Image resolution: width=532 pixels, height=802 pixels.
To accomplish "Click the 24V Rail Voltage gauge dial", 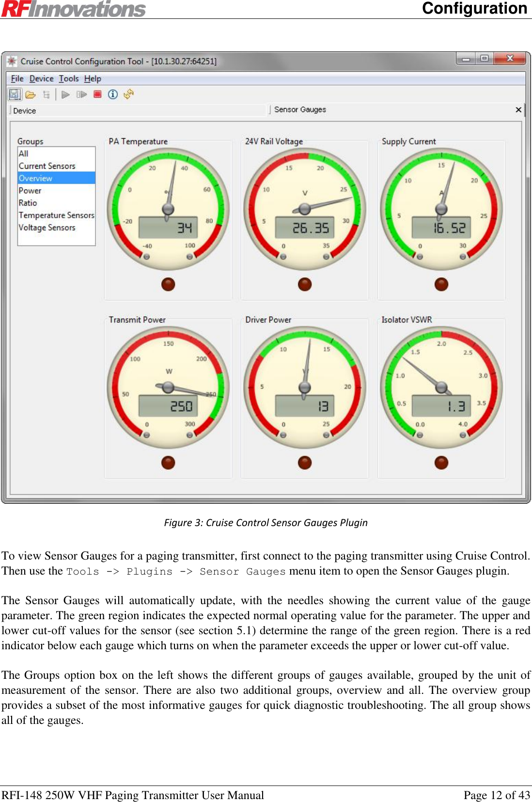I will coord(305,209).
